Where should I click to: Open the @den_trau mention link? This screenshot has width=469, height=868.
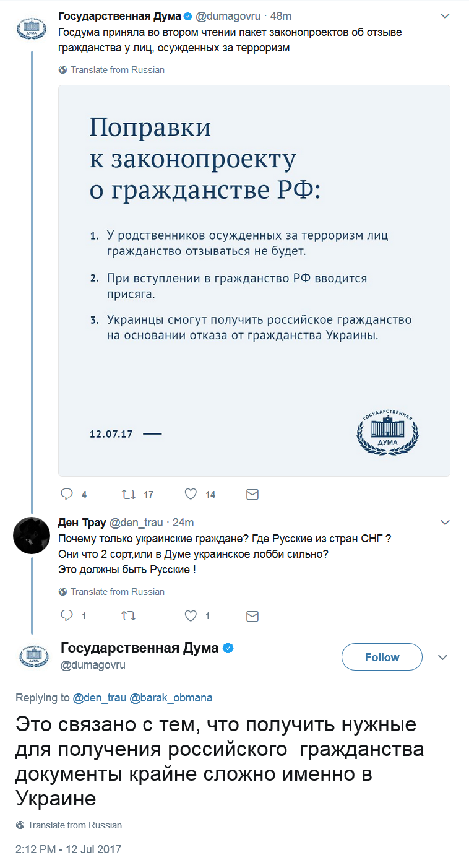coord(100,698)
